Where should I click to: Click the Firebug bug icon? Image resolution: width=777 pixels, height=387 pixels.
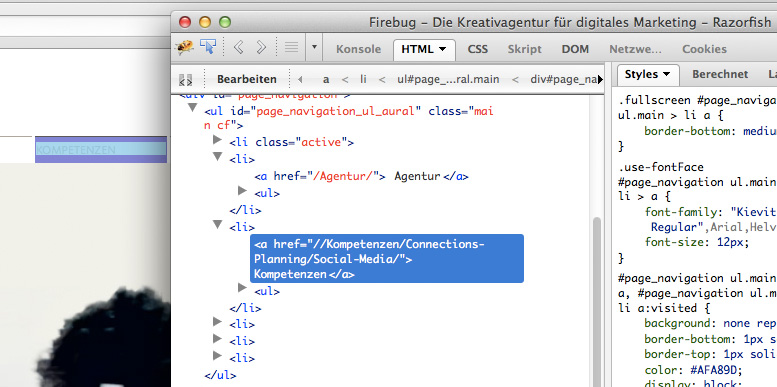click(x=185, y=48)
